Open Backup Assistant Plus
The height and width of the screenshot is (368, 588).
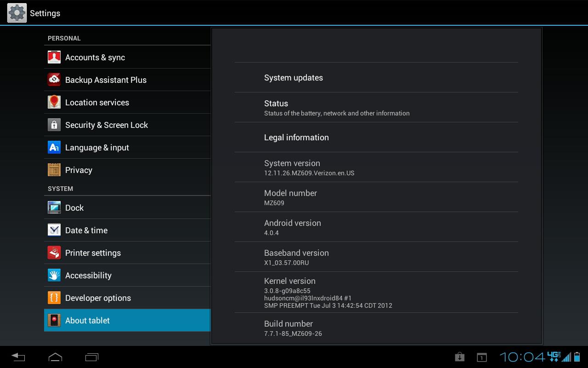click(127, 80)
